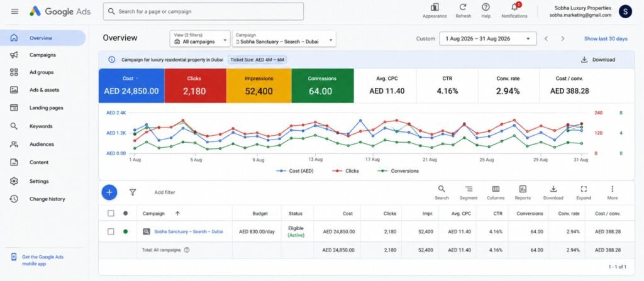Viewport: 644px width, 281px height.
Task: Open the Campaign selector dropdown
Action: tap(284, 38)
